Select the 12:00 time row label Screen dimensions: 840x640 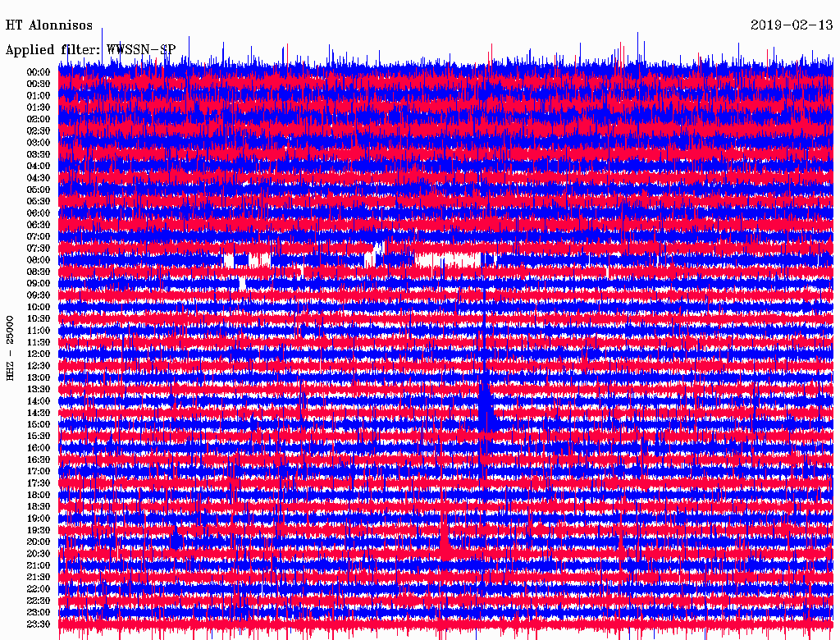point(39,354)
